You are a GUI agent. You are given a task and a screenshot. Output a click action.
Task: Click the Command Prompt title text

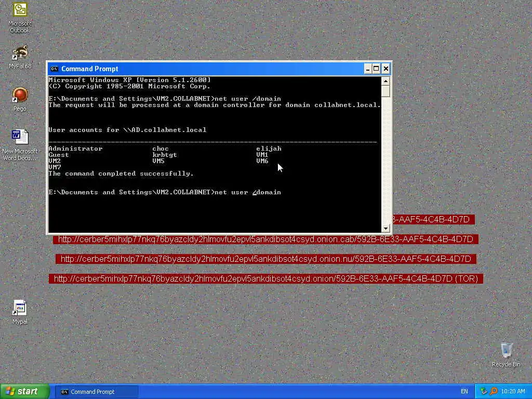tap(89, 69)
